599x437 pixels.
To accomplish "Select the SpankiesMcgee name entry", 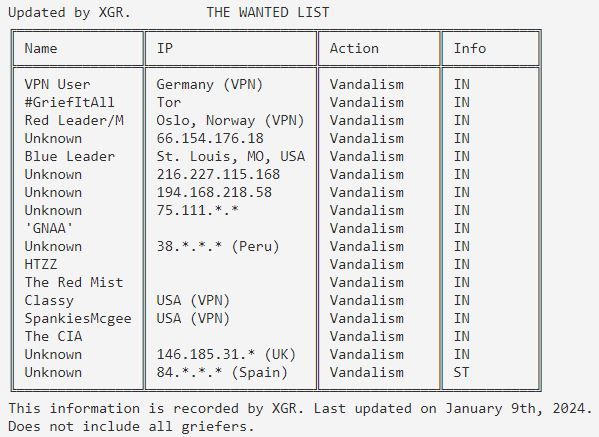I will [78, 318].
